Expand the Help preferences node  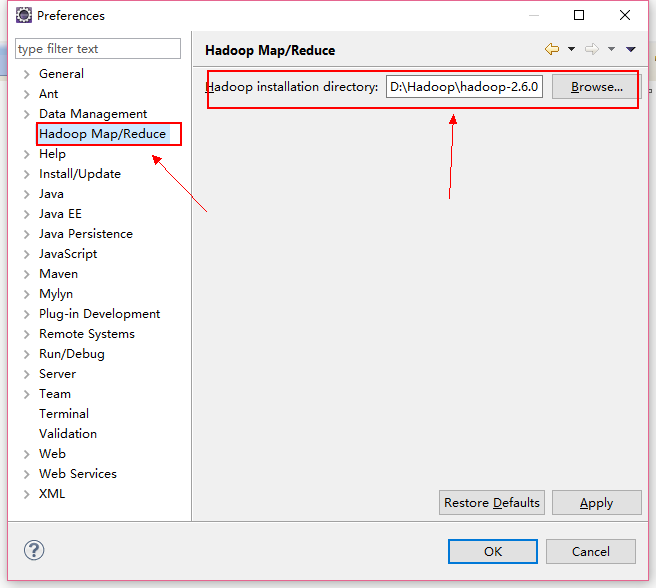pyautogui.click(x=27, y=154)
